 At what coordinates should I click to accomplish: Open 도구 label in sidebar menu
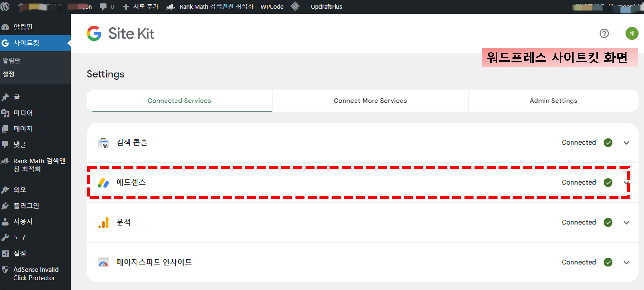20,237
